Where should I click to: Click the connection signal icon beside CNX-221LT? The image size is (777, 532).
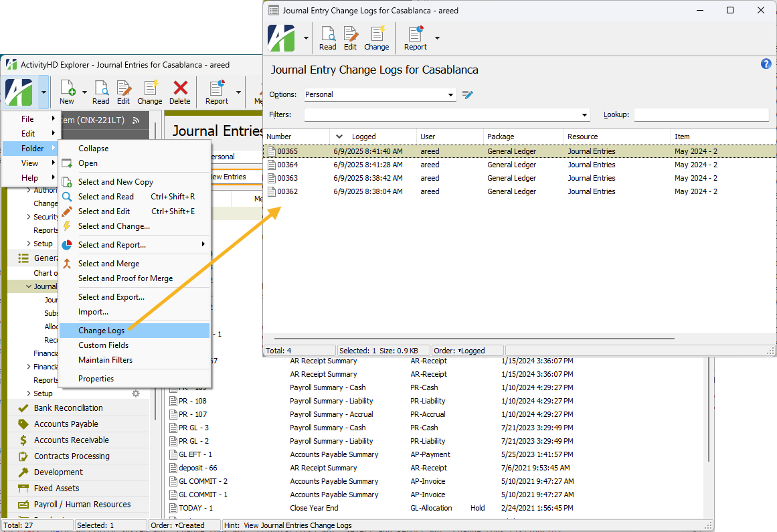[x=136, y=120]
